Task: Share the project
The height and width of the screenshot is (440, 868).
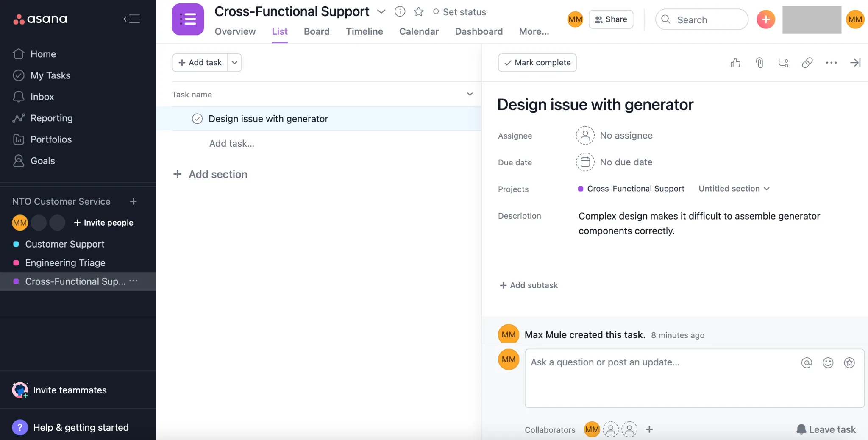Action: [x=612, y=19]
